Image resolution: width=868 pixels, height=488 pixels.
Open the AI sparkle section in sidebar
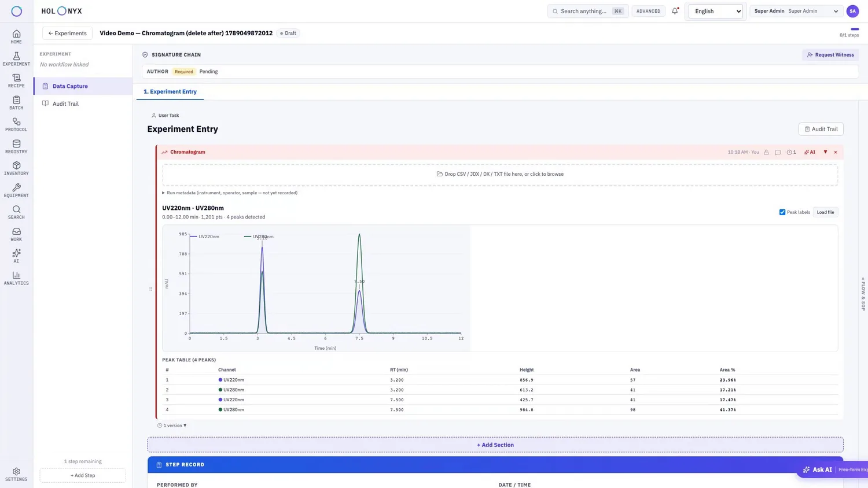pos(16,256)
